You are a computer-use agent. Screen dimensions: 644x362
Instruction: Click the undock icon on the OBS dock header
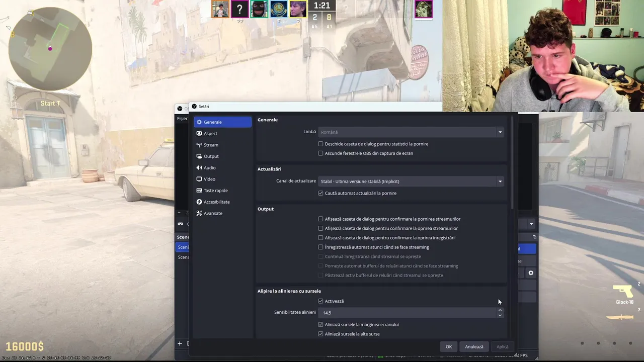(x=534, y=237)
